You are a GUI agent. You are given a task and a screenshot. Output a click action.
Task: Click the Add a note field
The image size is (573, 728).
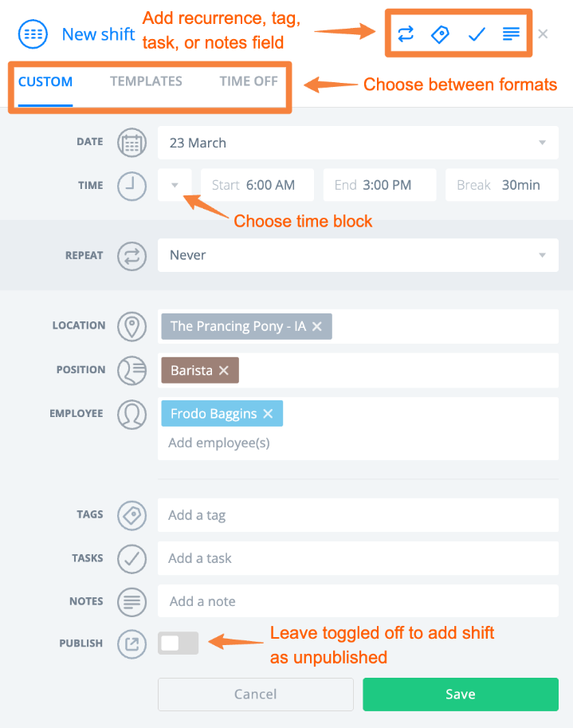click(358, 601)
